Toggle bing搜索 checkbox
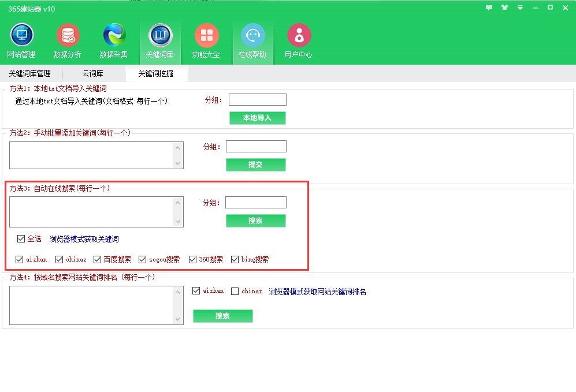Image resolution: width=576 pixels, height=392 pixels. tap(235, 259)
